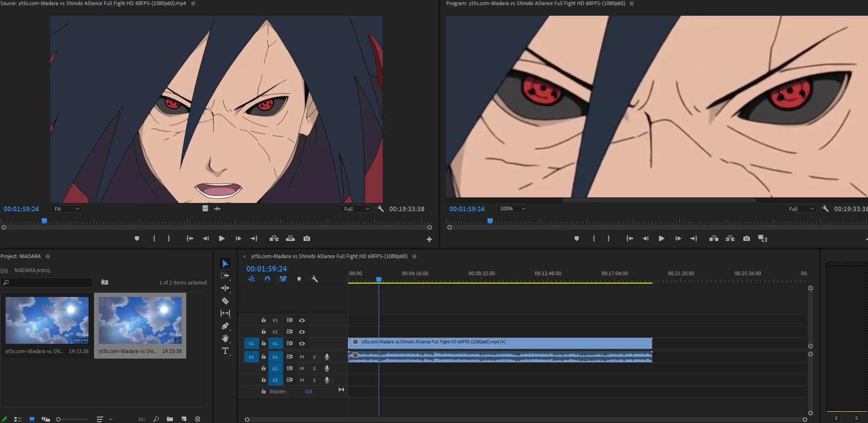Activate the Slip tool
The image size is (868, 423).
225,313
